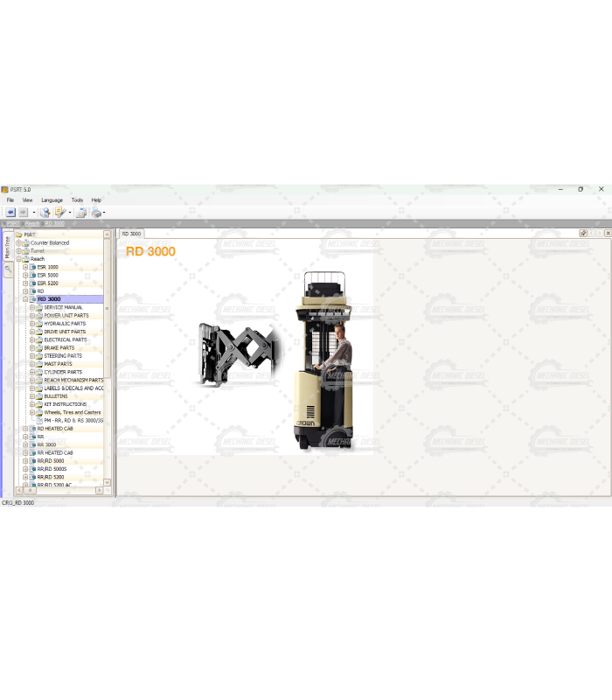Select ELECTRICAL PARTS in the tree
The image size is (612, 700).
65,339
